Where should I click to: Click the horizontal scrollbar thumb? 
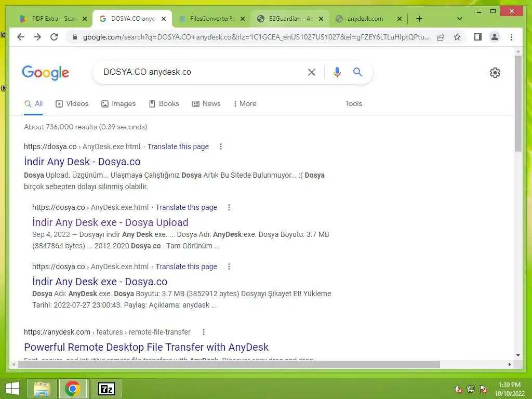pos(229,364)
